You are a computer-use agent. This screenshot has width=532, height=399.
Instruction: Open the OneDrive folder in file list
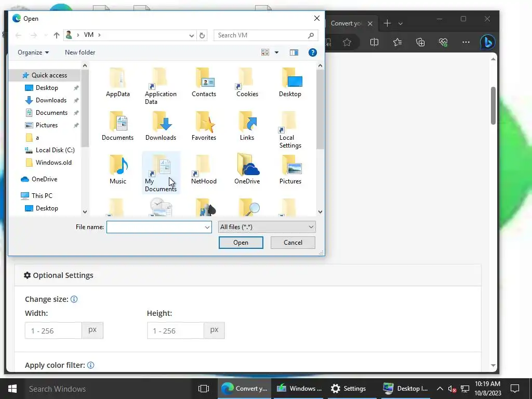[x=247, y=170]
